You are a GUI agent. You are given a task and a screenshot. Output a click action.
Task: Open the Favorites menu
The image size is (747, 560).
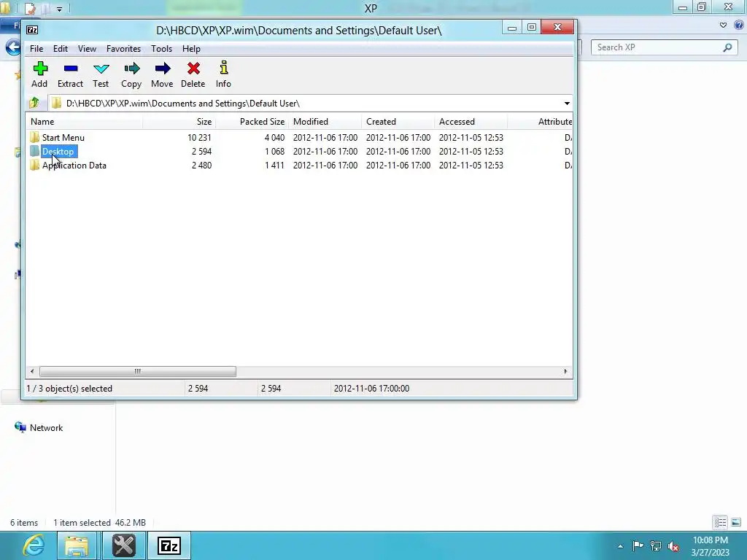point(123,49)
